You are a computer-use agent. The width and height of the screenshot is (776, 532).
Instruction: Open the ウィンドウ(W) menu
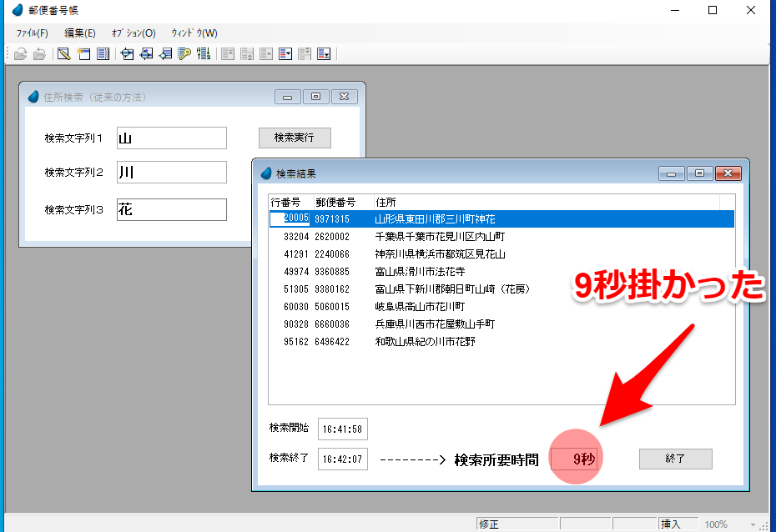coord(194,33)
